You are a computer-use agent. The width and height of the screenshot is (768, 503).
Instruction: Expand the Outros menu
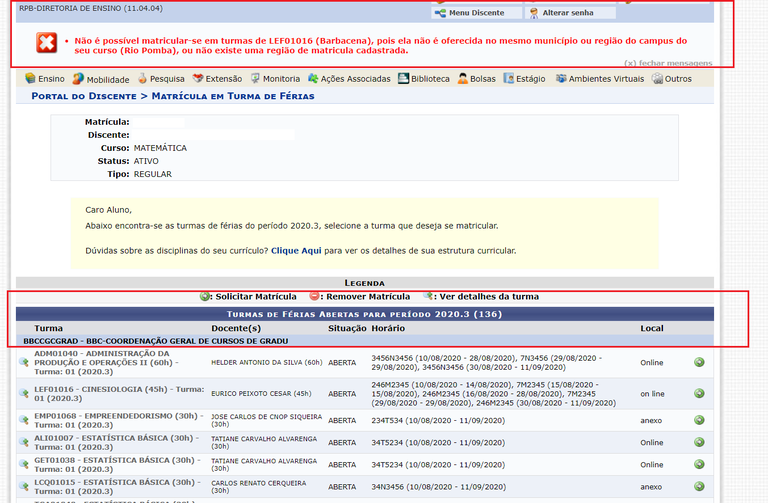click(x=670, y=79)
